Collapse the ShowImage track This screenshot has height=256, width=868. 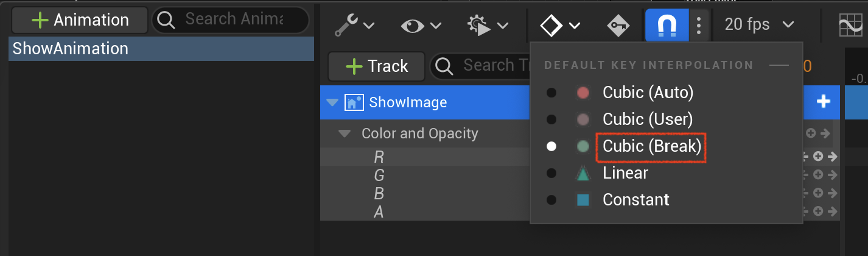332,102
